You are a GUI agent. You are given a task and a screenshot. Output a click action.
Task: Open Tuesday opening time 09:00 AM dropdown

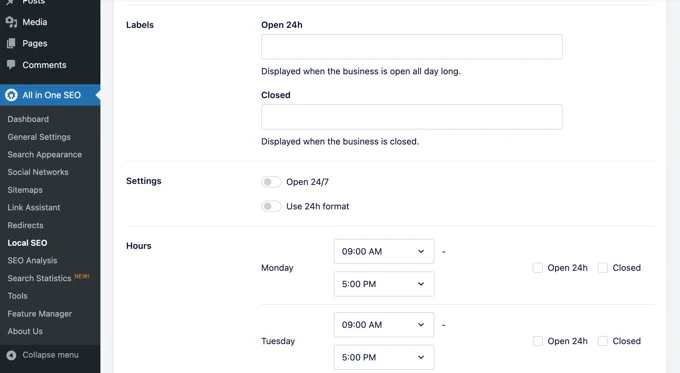point(384,324)
